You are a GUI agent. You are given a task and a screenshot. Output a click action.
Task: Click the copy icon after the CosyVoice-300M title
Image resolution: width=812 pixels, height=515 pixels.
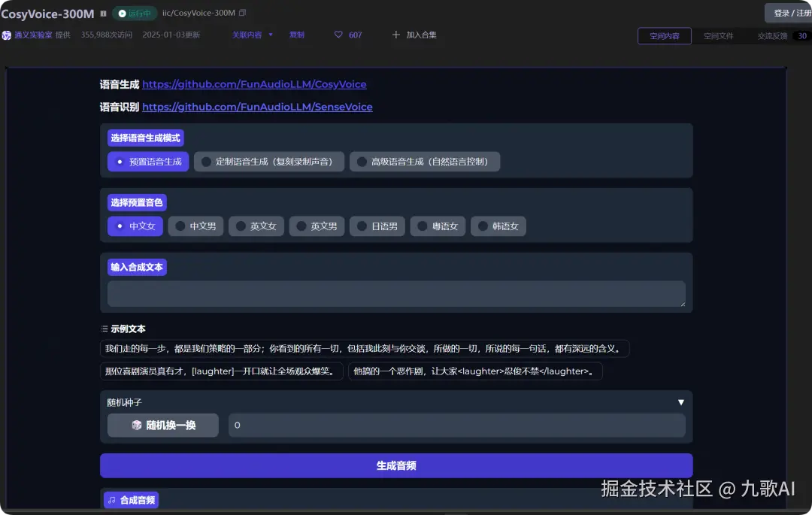click(103, 13)
